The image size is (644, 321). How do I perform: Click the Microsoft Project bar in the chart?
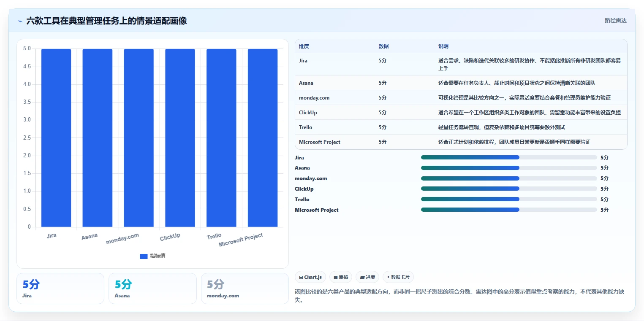click(x=263, y=138)
